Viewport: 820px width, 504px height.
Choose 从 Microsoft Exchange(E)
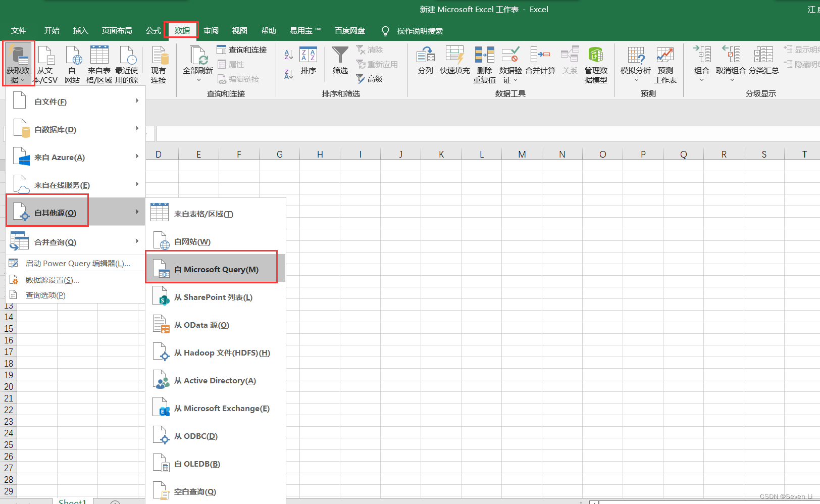[x=216, y=408]
